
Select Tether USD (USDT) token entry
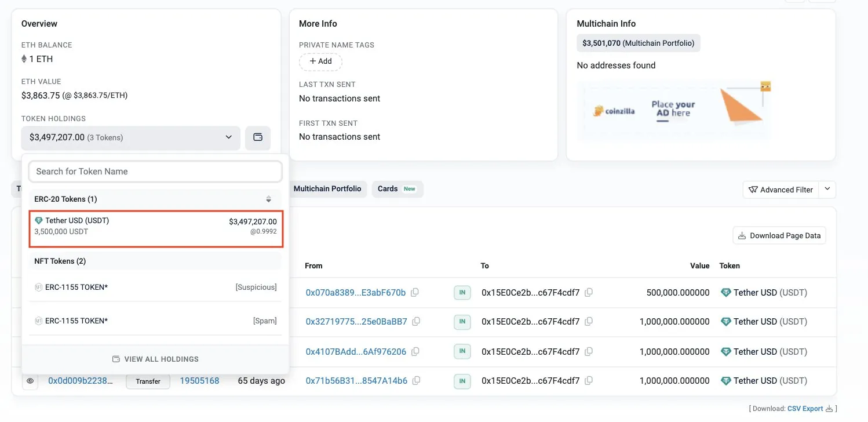click(x=156, y=226)
